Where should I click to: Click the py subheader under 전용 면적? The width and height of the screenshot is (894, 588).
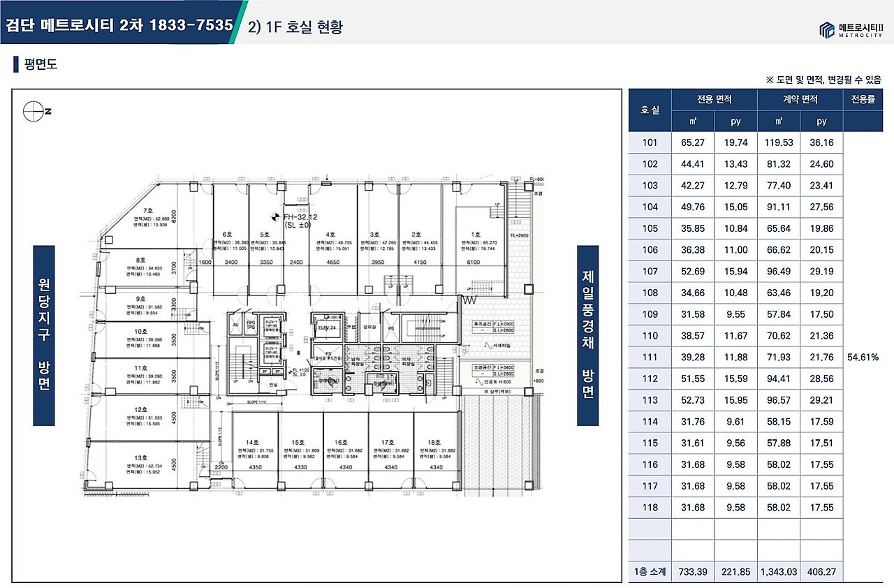[x=735, y=122]
